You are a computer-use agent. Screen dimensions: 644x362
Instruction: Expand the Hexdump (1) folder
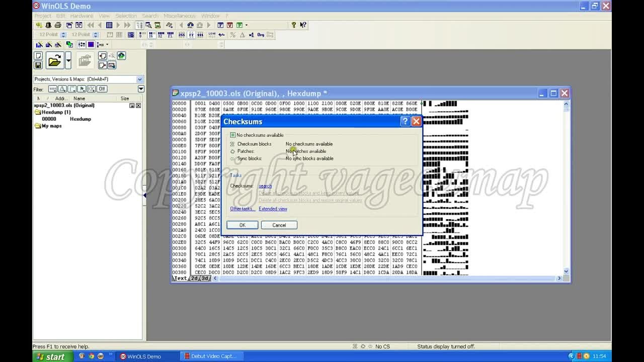[38, 112]
